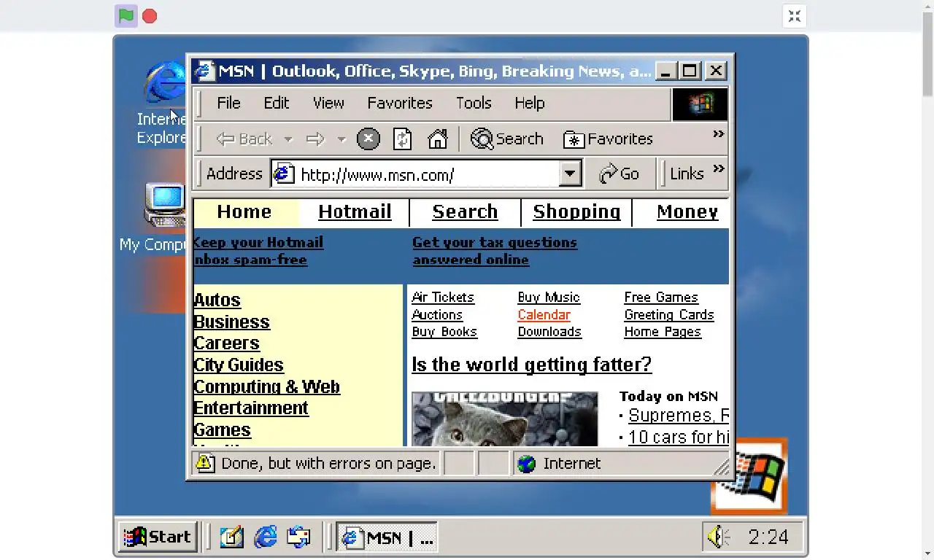
Task: Open the View menu
Action: click(328, 103)
